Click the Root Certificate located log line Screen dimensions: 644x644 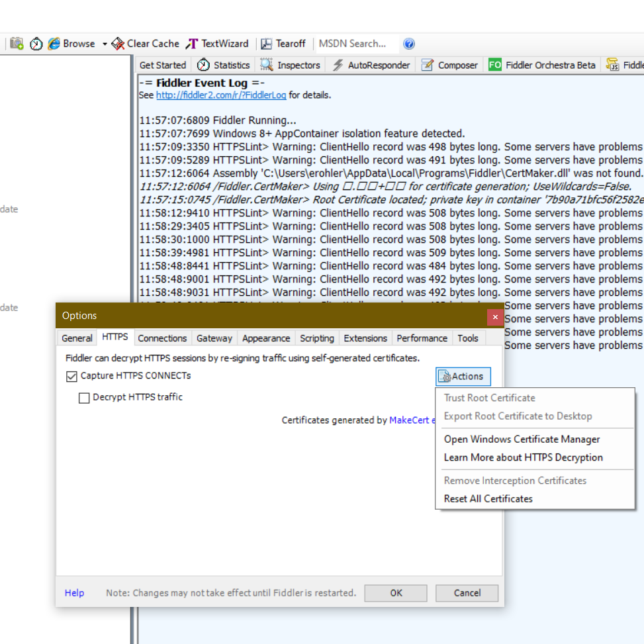pyautogui.click(x=391, y=200)
